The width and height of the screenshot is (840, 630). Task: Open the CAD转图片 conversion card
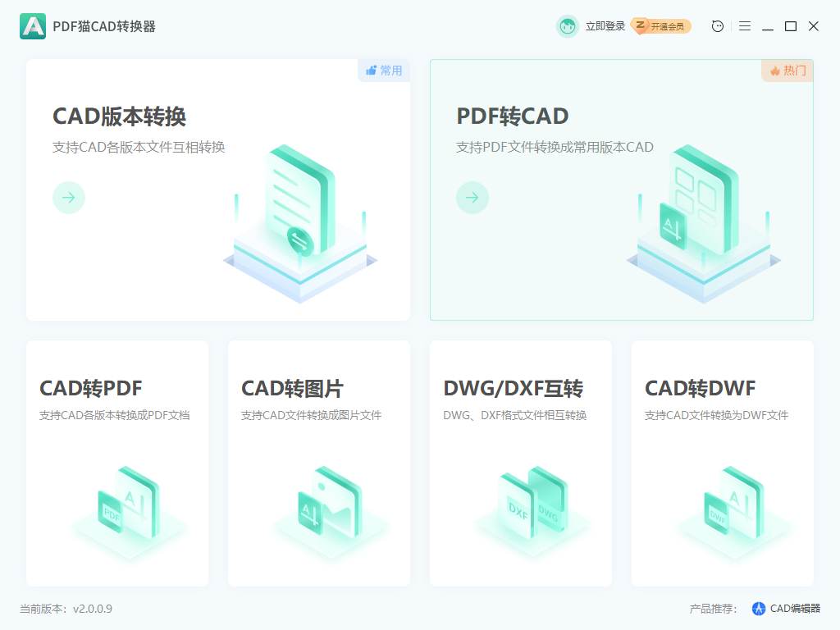(318, 462)
